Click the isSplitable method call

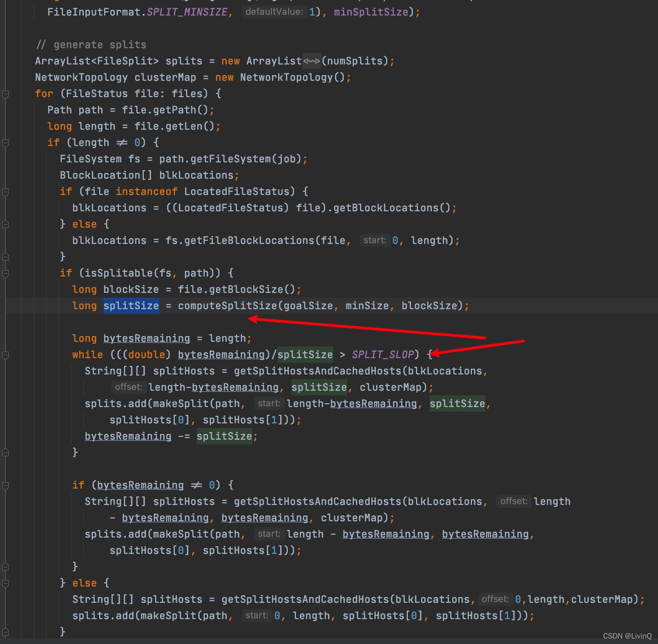[118, 273]
